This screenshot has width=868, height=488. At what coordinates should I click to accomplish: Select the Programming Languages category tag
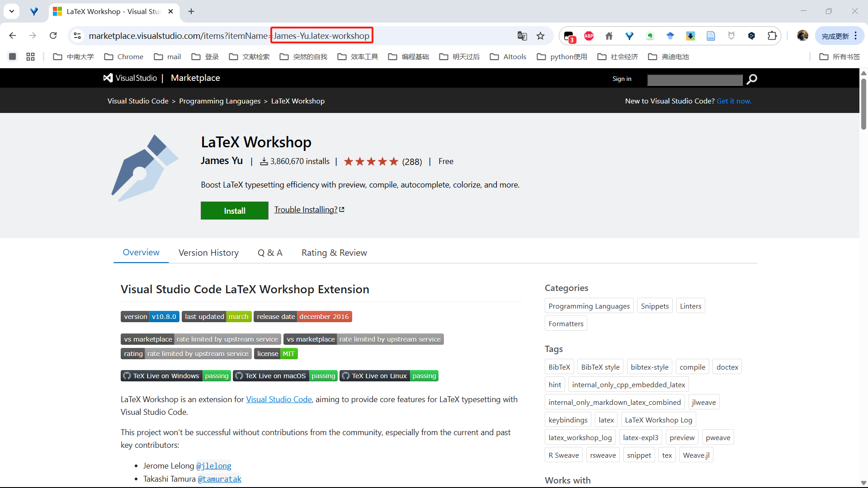(x=589, y=306)
